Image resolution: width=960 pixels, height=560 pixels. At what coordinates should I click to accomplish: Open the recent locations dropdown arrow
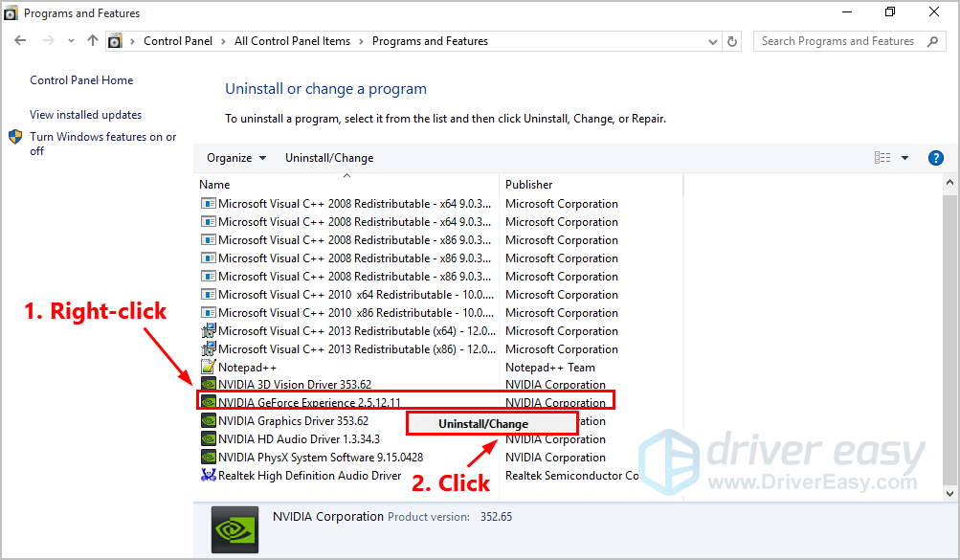[x=71, y=41]
